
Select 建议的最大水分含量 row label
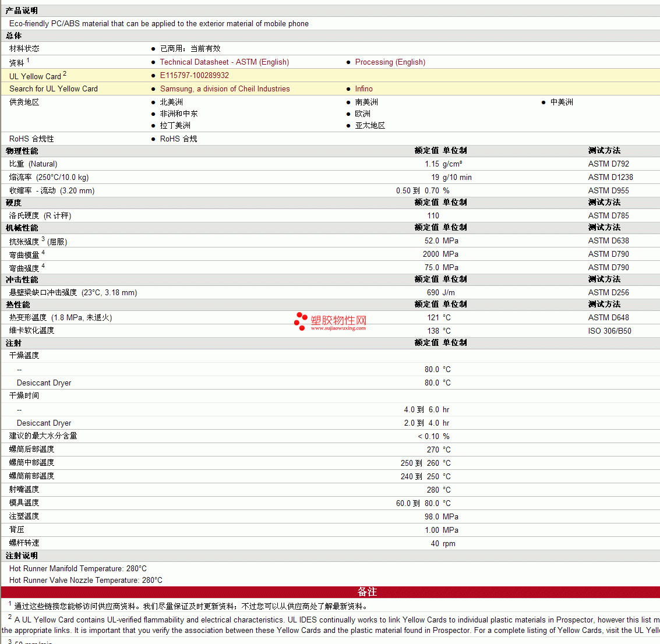[43, 436]
